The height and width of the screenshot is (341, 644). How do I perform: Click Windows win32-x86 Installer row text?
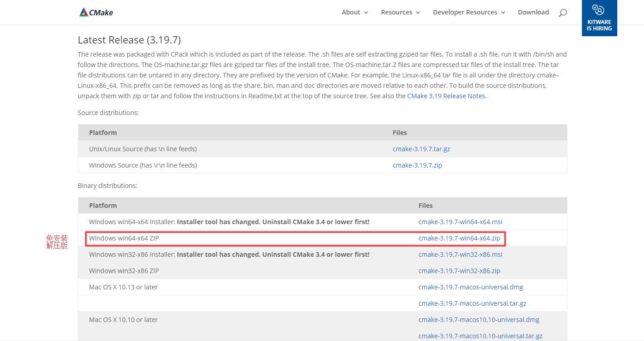[x=229, y=255]
